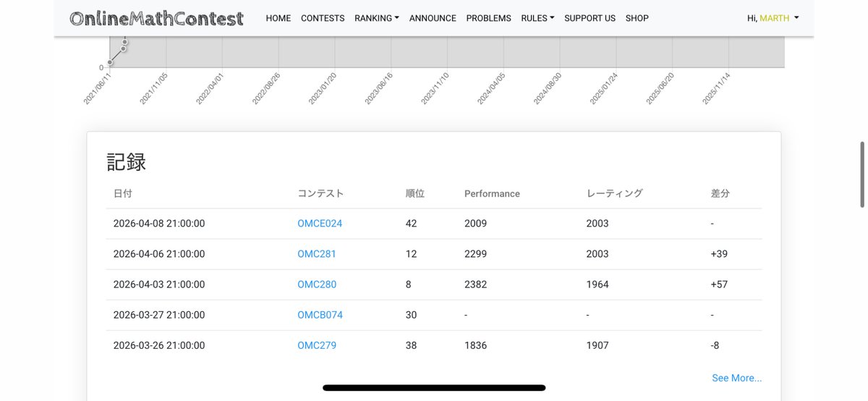Click the lowest rating graph point at 0
The height and width of the screenshot is (401, 868).
(110, 62)
